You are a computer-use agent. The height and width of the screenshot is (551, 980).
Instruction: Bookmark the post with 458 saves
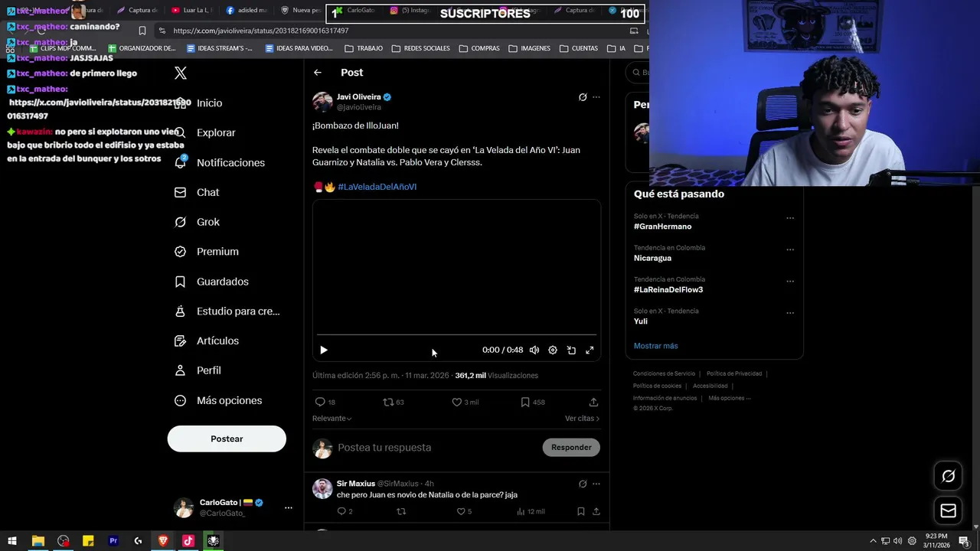(525, 402)
